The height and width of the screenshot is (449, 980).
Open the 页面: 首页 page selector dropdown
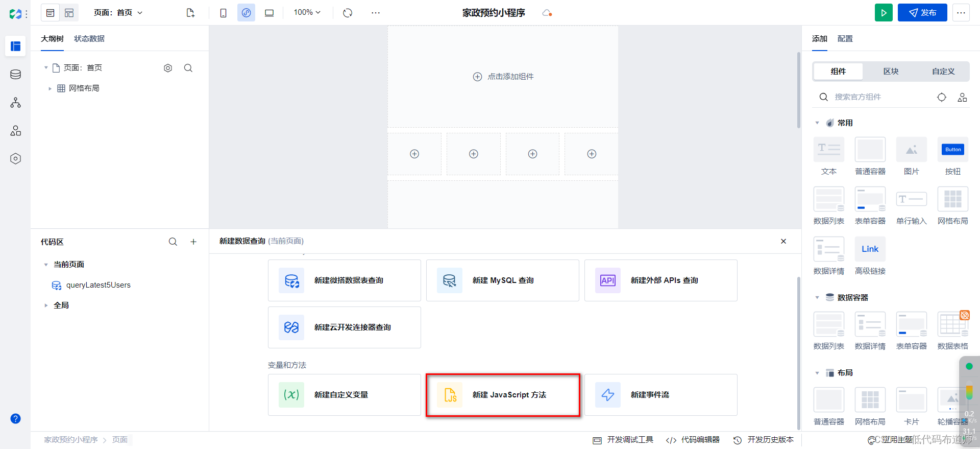[118, 13]
